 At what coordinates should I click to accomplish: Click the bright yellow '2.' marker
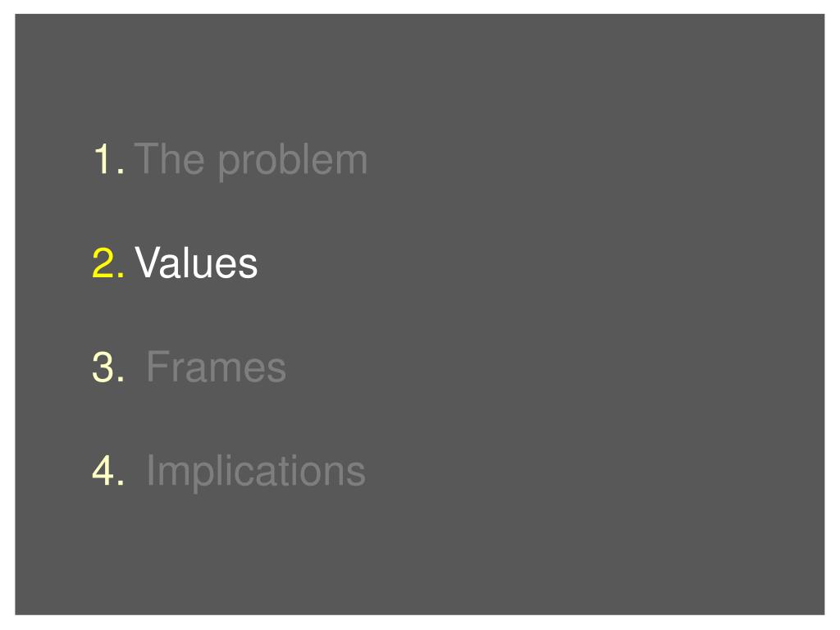(108, 263)
